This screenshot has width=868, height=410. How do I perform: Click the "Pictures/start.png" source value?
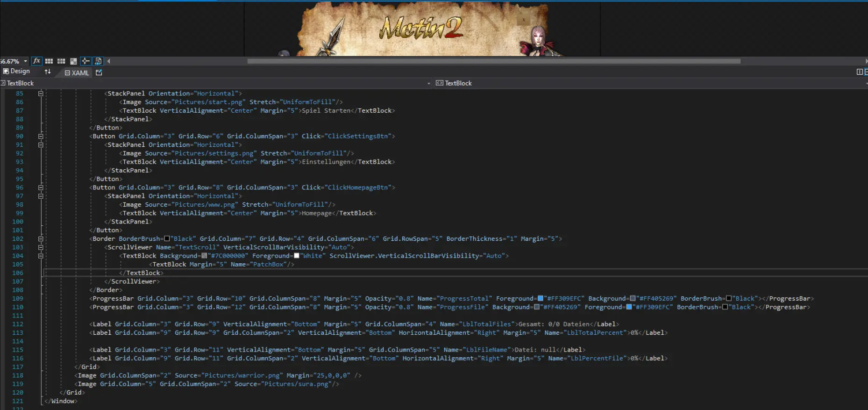[208, 102]
